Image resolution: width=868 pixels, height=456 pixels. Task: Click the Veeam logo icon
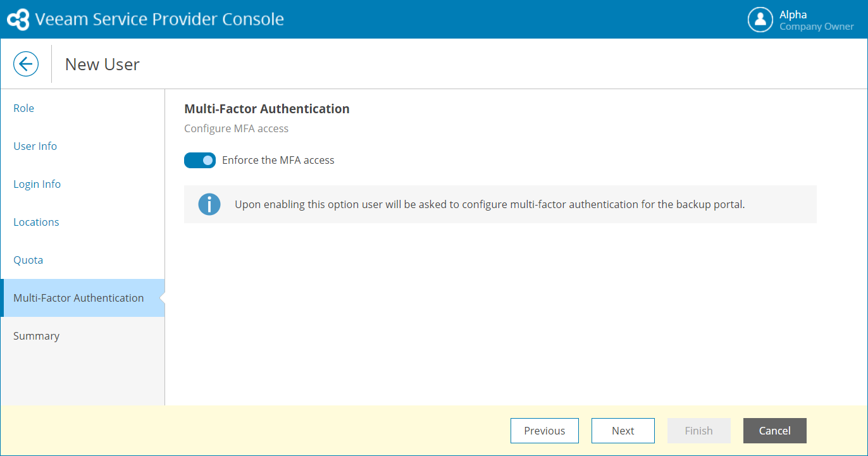pos(18,20)
